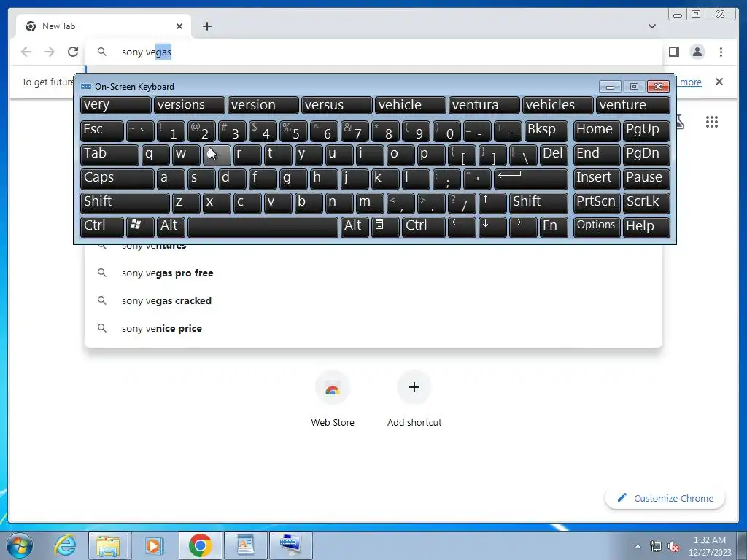747x560 pixels.
Task: Select prediction word 'ventura'
Action: (x=484, y=105)
